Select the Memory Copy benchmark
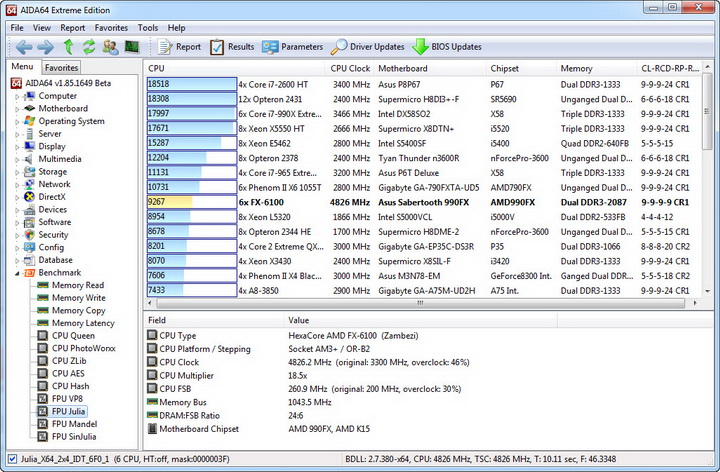The height and width of the screenshot is (472, 720). pos(79,310)
